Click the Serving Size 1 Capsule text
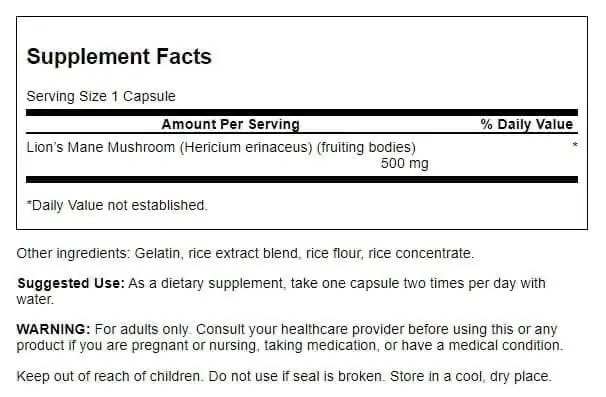606x397 pixels. pos(101,96)
